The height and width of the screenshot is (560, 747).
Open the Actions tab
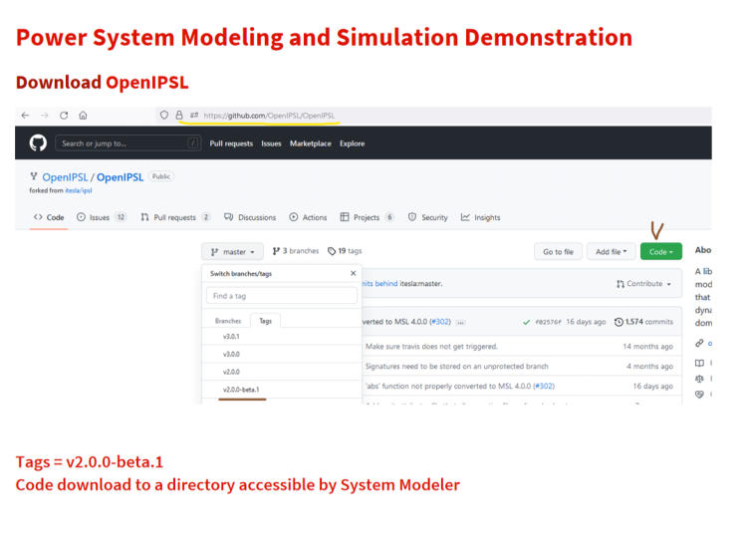click(308, 217)
